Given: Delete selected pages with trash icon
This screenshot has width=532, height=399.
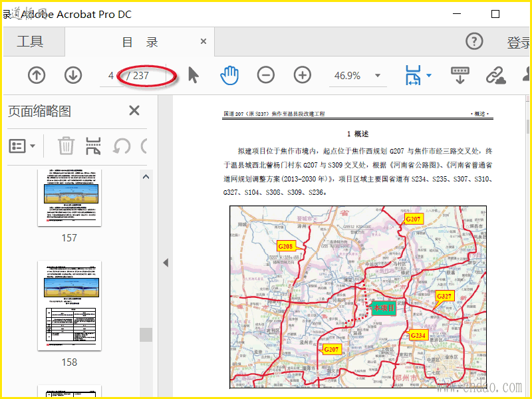Looking at the screenshot, I should [66, 146].
